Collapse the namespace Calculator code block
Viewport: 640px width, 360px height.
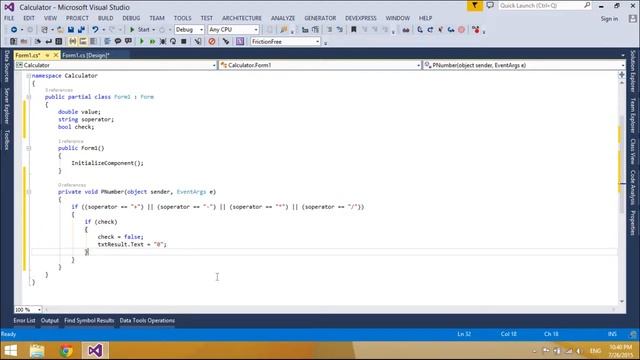tap(29, 76)
